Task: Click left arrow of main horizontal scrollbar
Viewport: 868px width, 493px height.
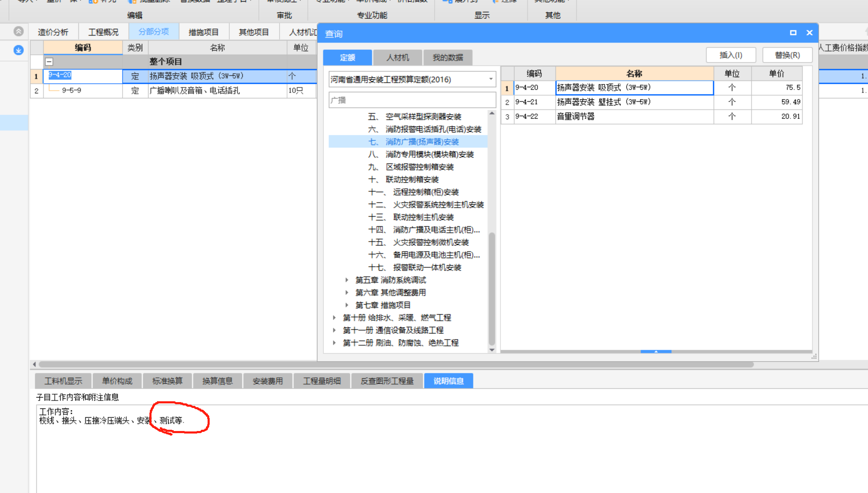Action: 34,364
